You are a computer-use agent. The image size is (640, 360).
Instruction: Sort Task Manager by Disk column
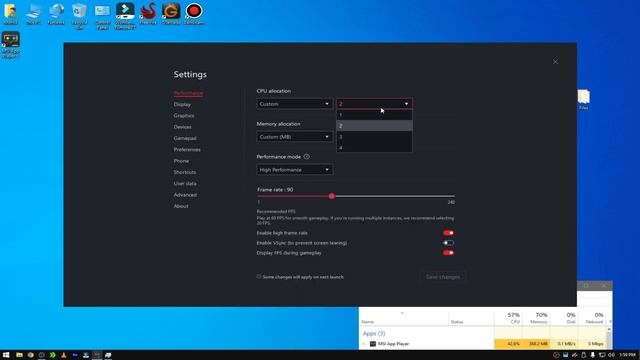(564, 318)
